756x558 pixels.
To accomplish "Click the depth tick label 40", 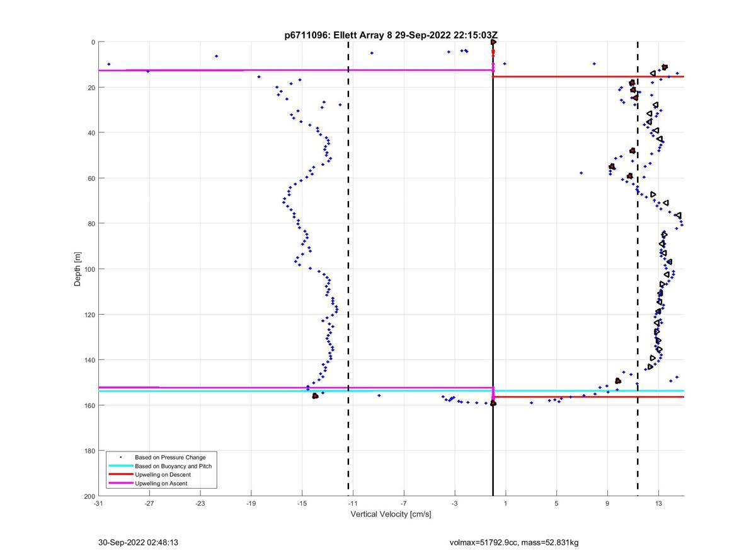I will (x=91, y=133).
